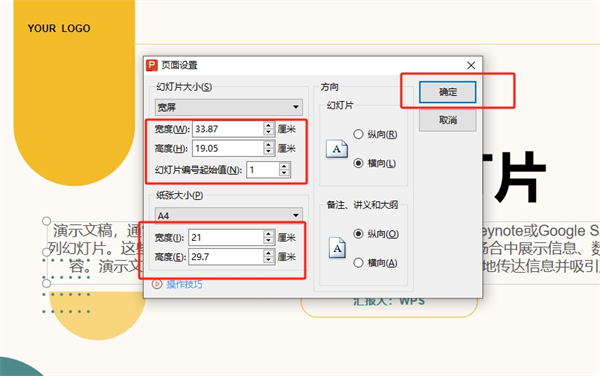Click YOUR LOGO text on slide
Image resolution: width=600 pixels, height=376 pixels.
pos(59,28)
